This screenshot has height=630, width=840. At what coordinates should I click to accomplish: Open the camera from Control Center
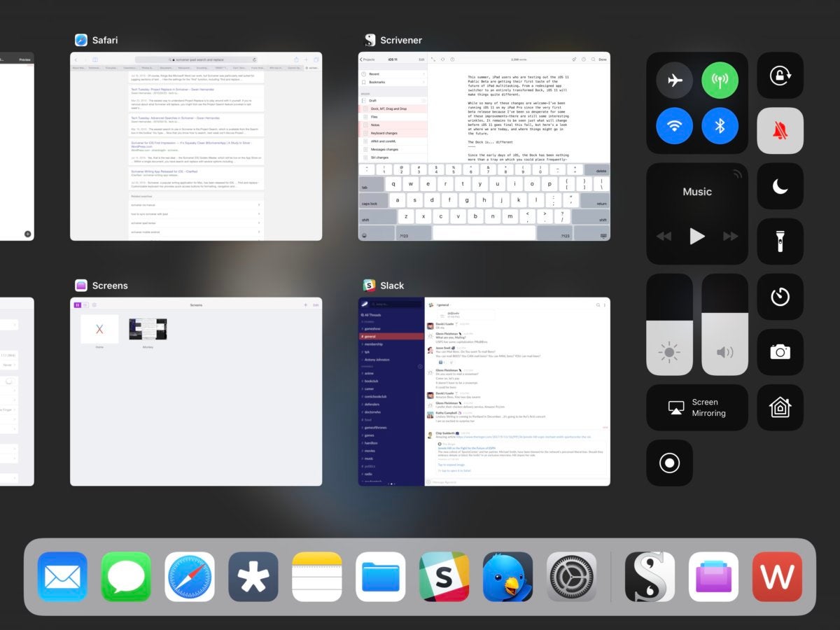[x=780, y=351]
